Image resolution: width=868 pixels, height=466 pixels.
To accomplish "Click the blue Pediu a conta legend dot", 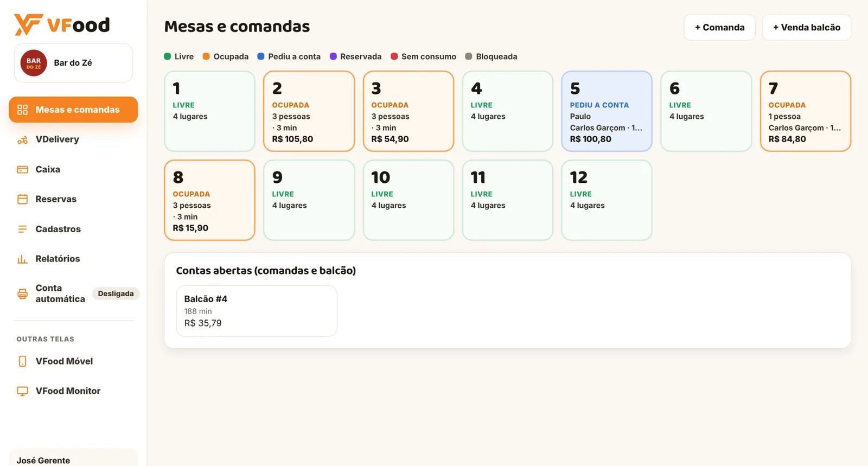I will 261,56.
